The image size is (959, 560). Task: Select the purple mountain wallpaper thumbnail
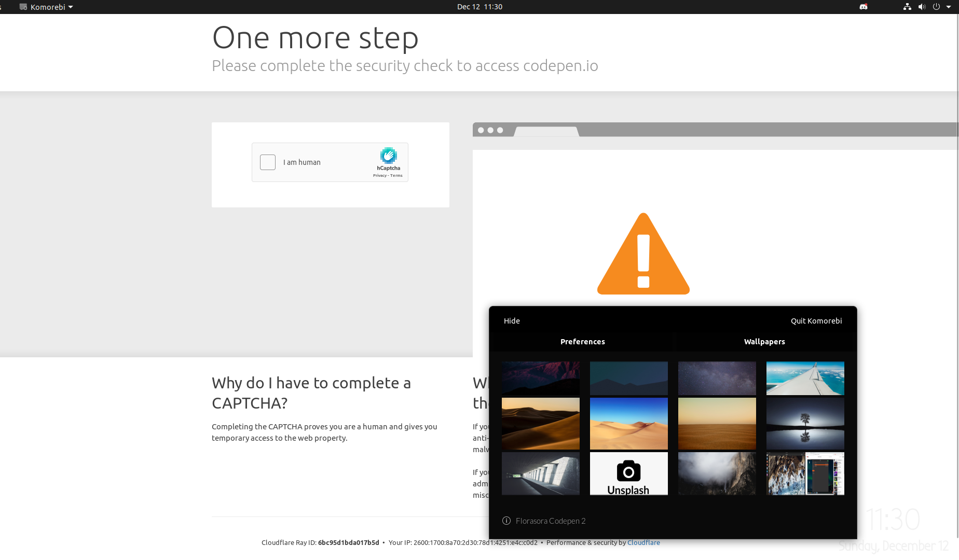pos(541,378)
